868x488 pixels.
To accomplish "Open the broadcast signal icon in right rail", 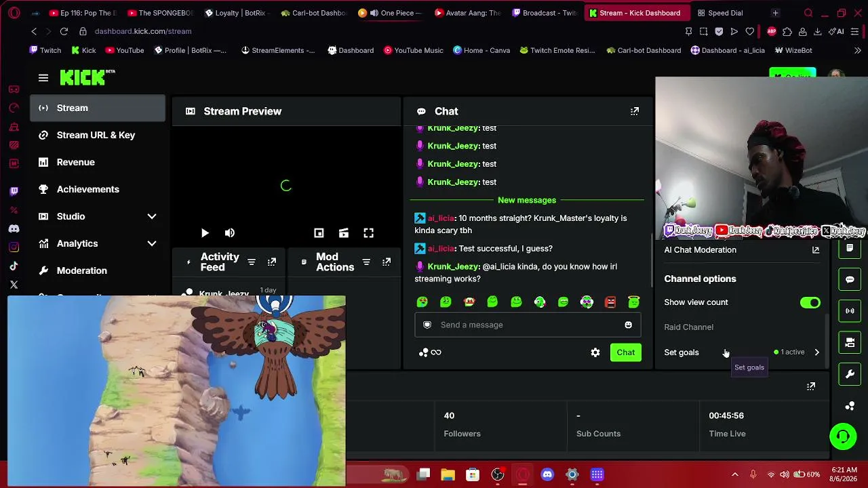I will [x=850, y=311].
